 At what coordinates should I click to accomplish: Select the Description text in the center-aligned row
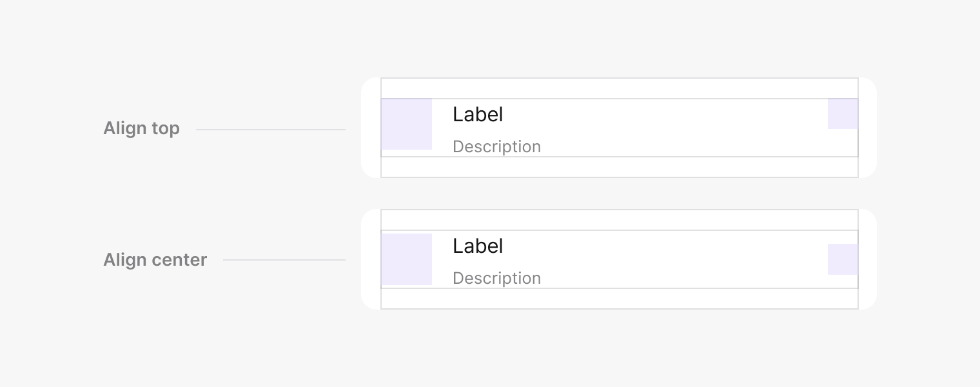(496, 279)
